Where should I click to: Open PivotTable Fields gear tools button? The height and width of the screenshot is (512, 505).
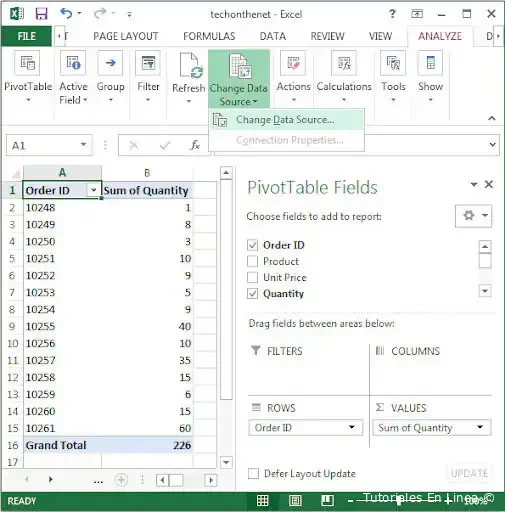point(473,216)
